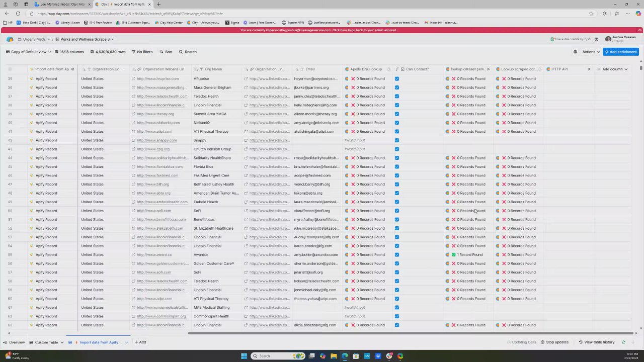Open the help question mark icon

(x=596, y=39)
